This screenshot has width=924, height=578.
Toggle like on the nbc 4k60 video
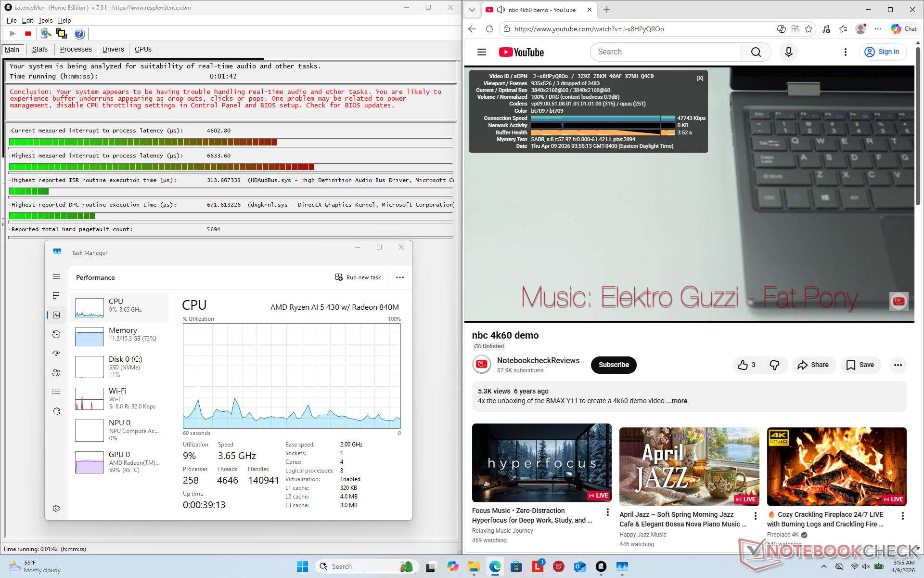tap(747, 365)
